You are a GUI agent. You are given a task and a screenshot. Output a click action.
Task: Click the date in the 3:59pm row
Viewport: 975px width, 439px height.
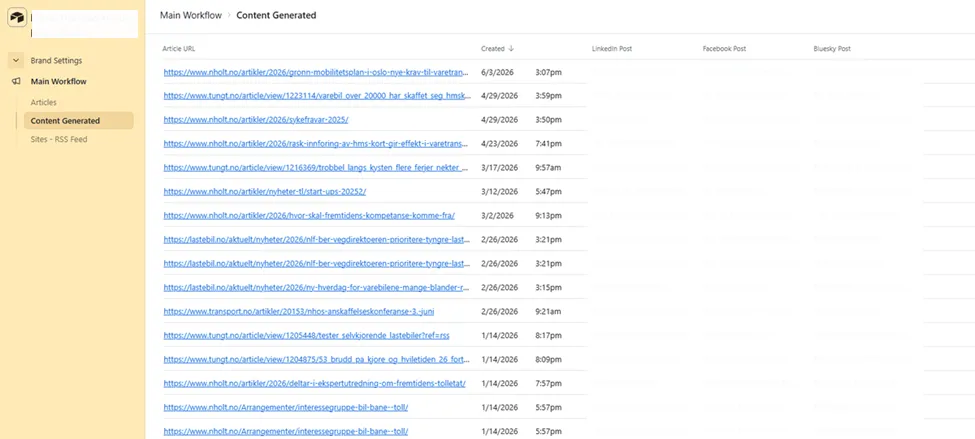point(499,96)
